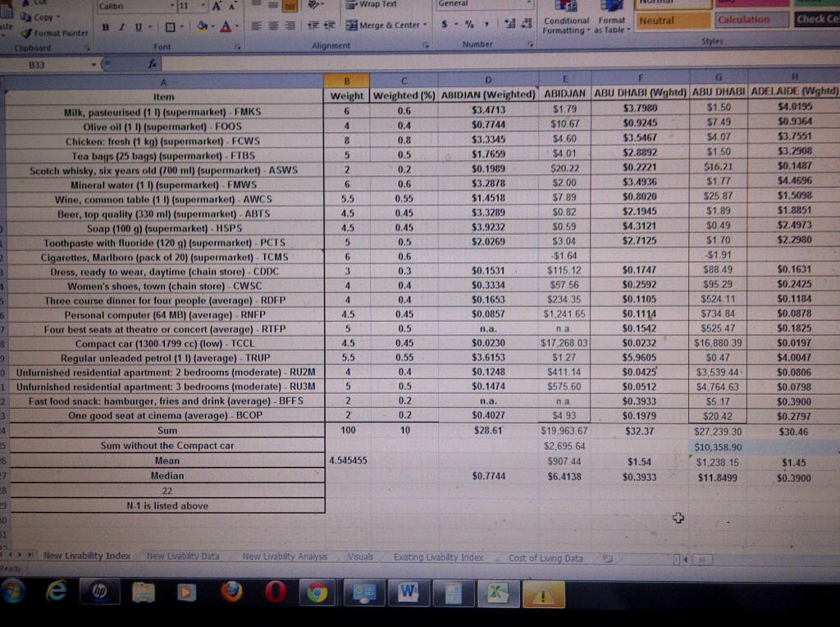The width and height of the screenshot is (840, 627).
Task: Apply the Calculation cell style
Action: (751, 20)
